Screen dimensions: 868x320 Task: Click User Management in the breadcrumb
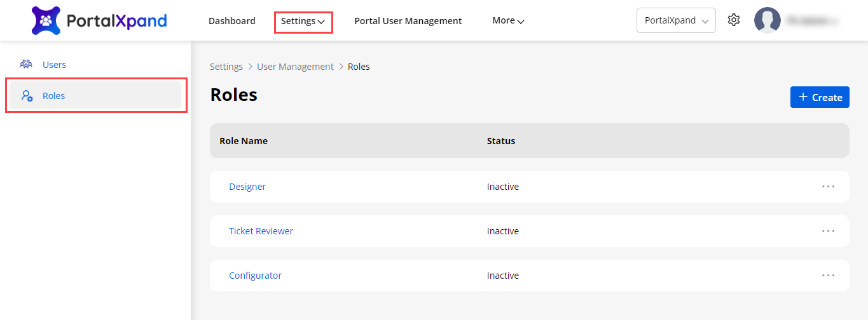295,67
